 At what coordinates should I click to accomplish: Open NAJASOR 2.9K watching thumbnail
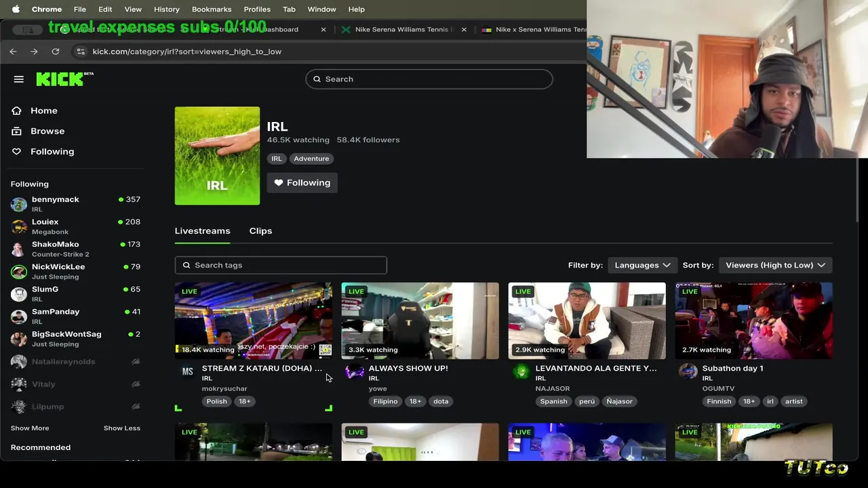[587, 321]
